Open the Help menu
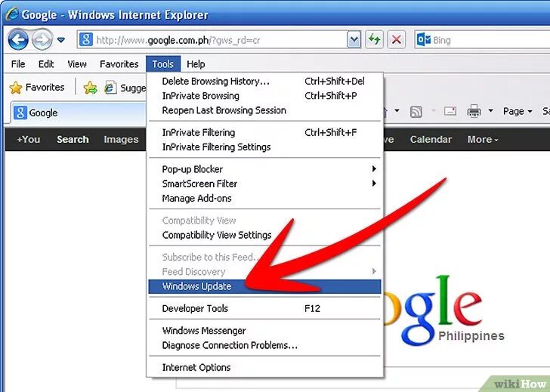The image size is (550, 392). [x=196, y=64]
